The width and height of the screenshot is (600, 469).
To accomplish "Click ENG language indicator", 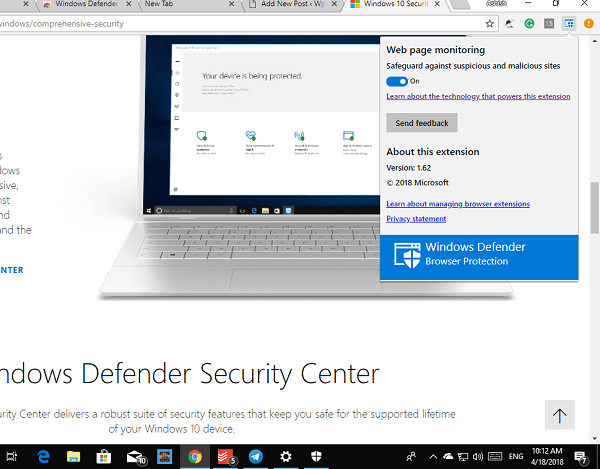I will click(x=516, y=456).
